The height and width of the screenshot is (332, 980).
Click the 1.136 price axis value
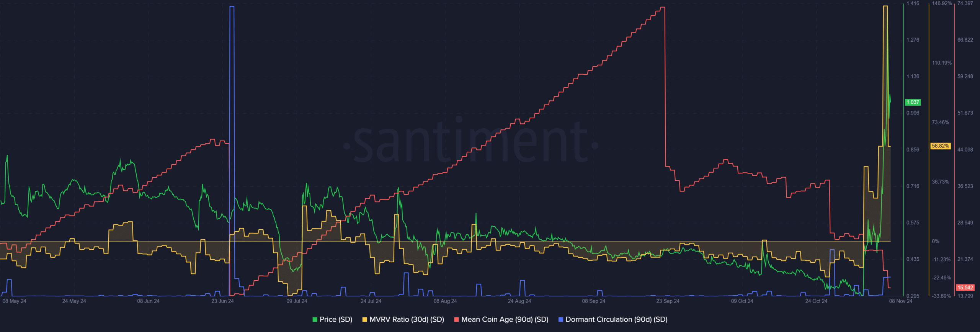(913, 77)
